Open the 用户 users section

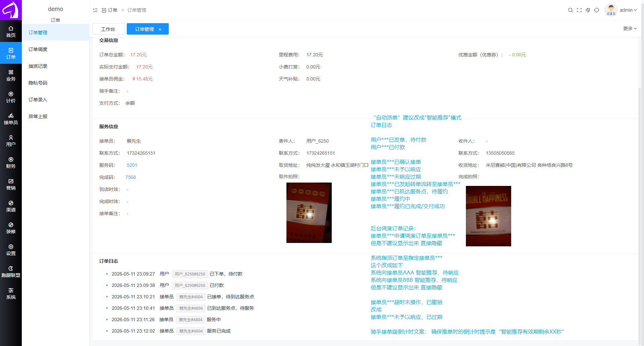[x=11, y=141]
